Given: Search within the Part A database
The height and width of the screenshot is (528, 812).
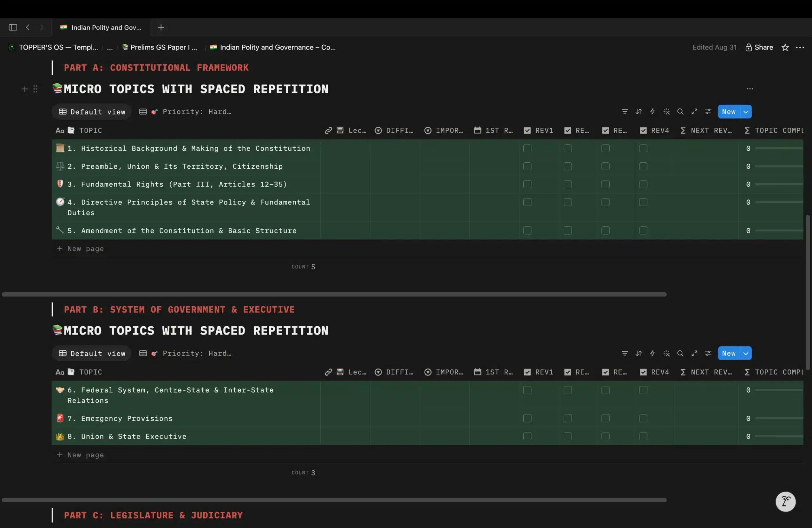Looking at the screenshot, I should (x=680, y=112).
